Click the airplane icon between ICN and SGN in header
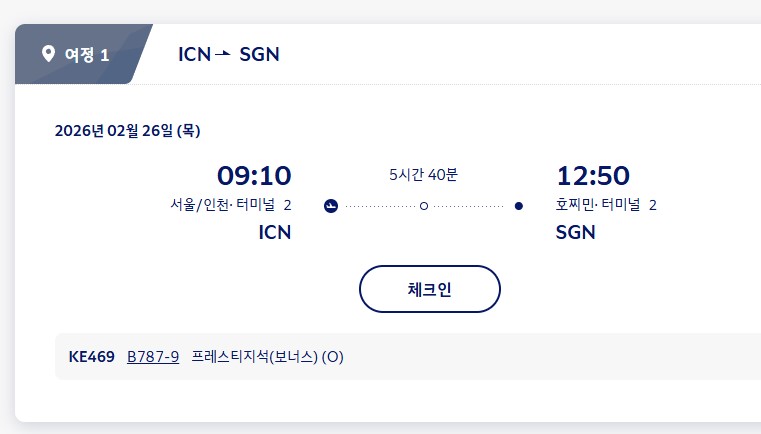Screen dimensions: 761x434 223,53
